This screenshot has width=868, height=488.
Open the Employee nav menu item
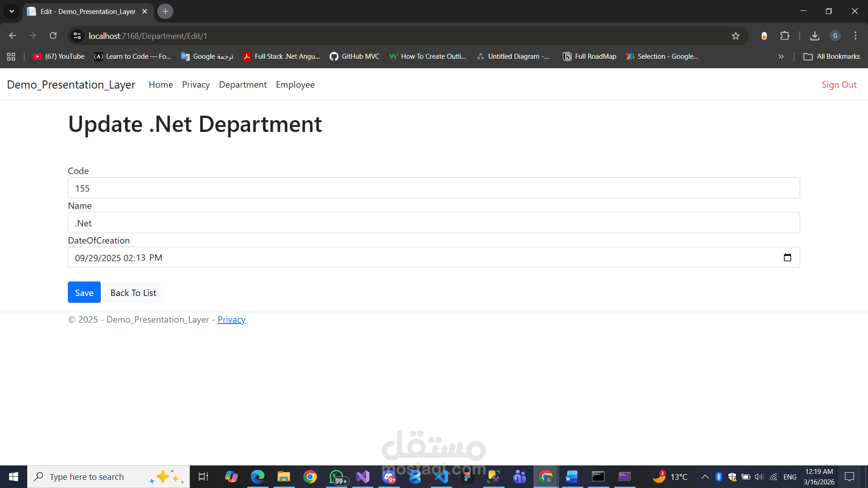pyautogui.click(x=295, y=84)
